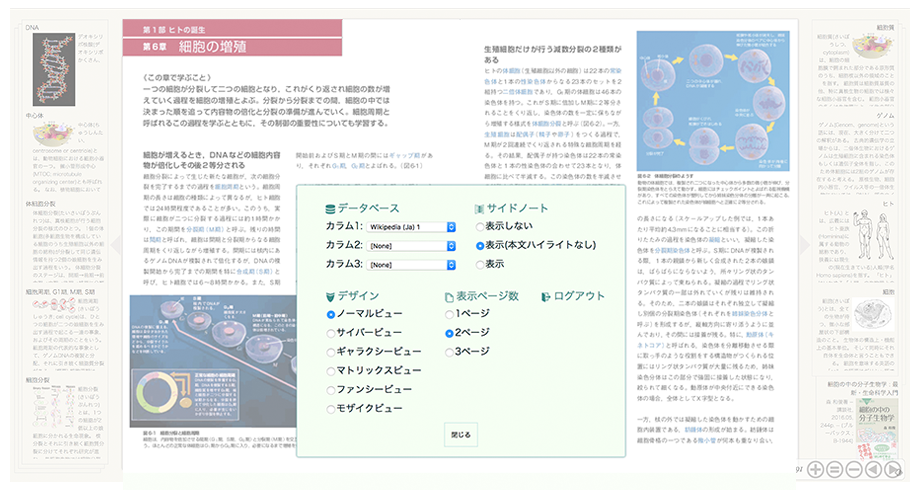Viewport: 920px width, 490px height.
Task: Click the 体細胞分裂 link in right page text
Action: (546, 124)
